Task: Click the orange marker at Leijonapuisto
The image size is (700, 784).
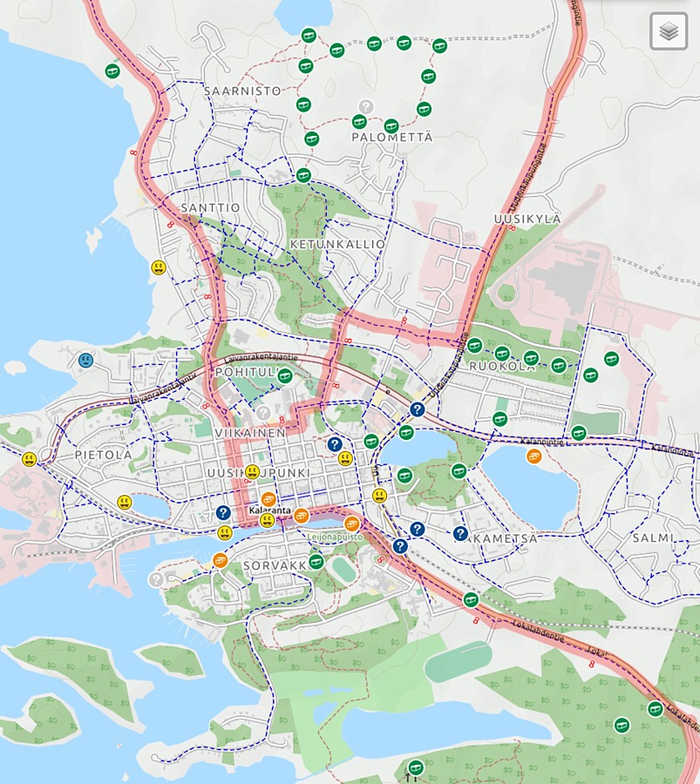Action: click(x=351, y=523)
